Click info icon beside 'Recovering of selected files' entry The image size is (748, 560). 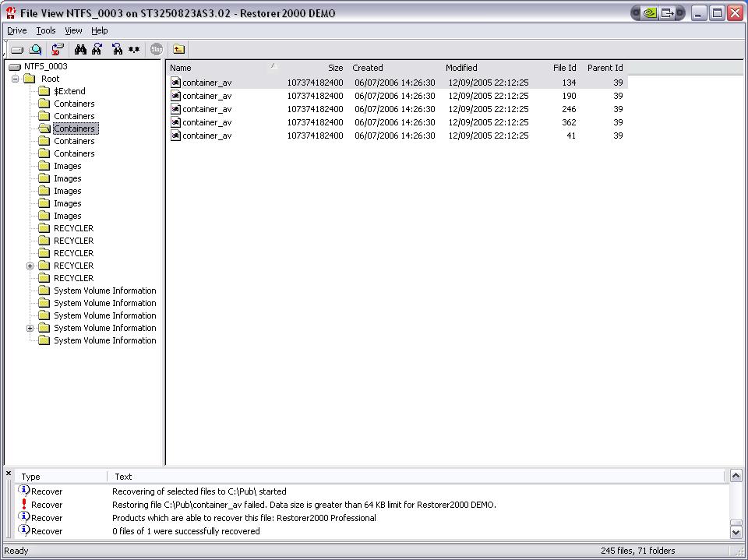(24, 491)
